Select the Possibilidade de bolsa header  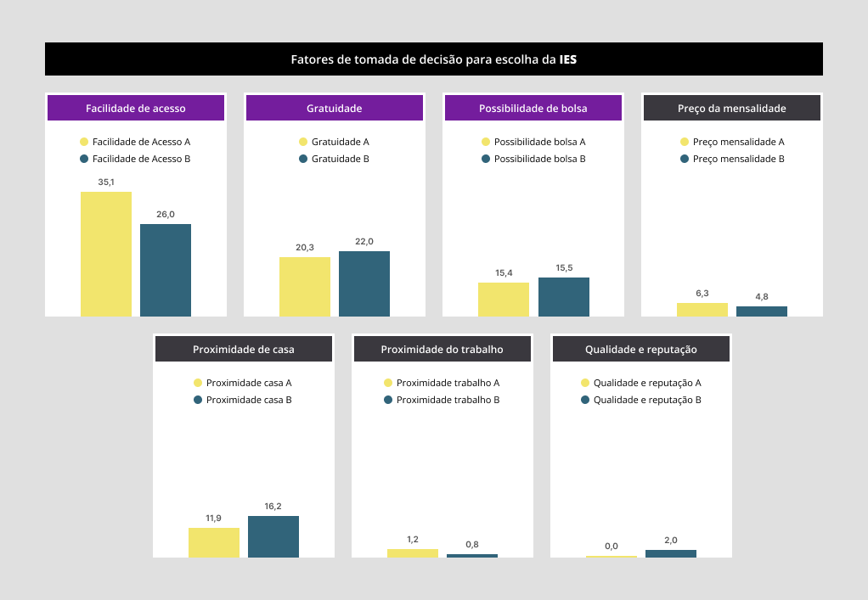[533, 109]
